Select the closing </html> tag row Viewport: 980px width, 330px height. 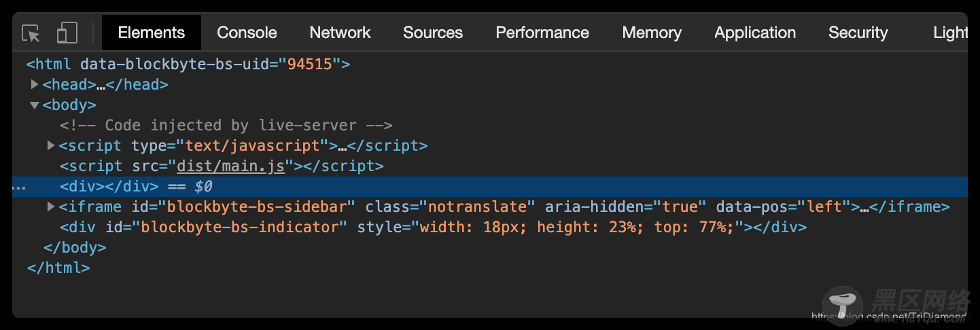coord(489,268)
